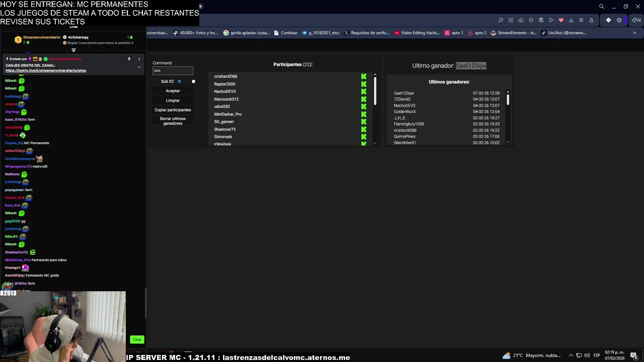Click Streameruniversitario leaderboard entry
This screenshot has width=644, height=362.
click(38, 39)
